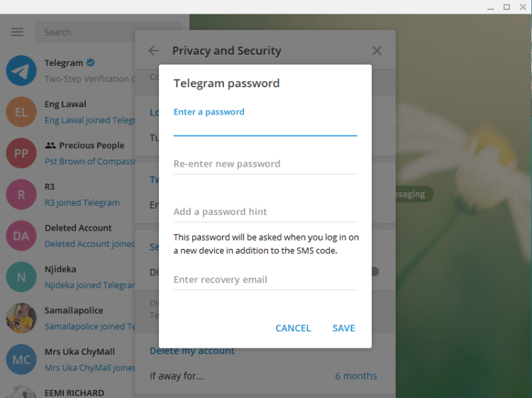
Task: Click the Re-enter new password field
Action: pyautogui.click(x=265, y=164)
